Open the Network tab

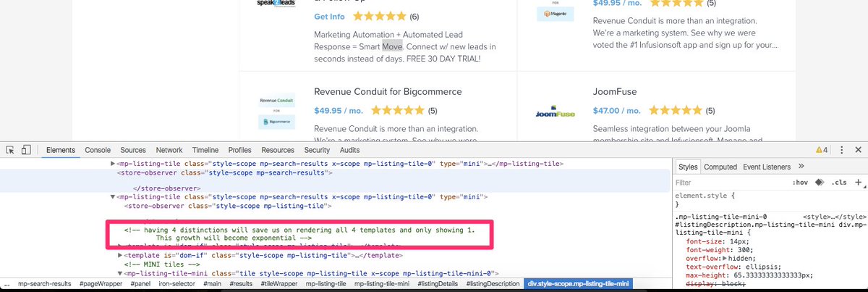pyautogui.click(x=169, y=150)
